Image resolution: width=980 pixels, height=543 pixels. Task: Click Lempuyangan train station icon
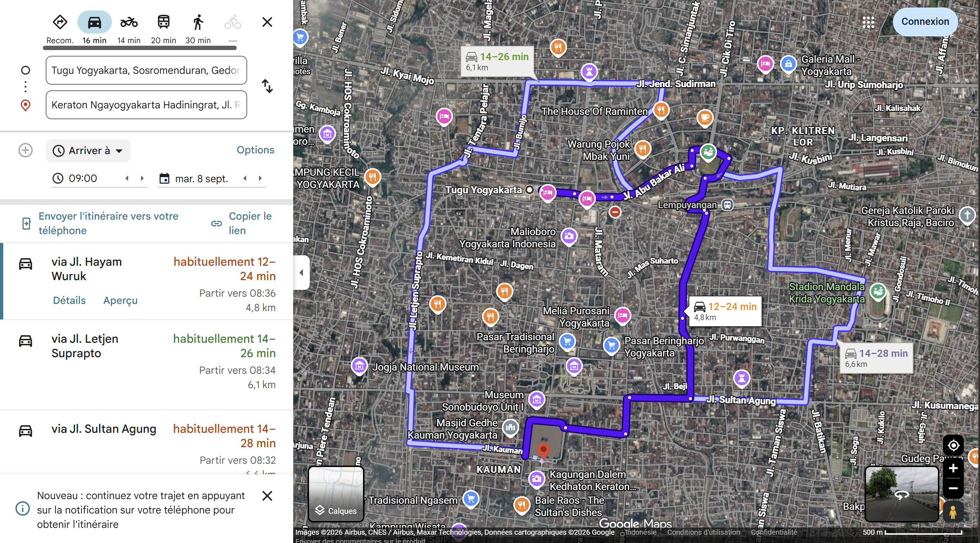pos(727,205)
